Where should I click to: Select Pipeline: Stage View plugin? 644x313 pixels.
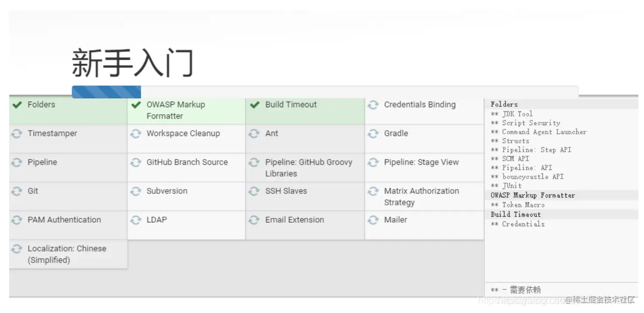click(x=421, y=162)
